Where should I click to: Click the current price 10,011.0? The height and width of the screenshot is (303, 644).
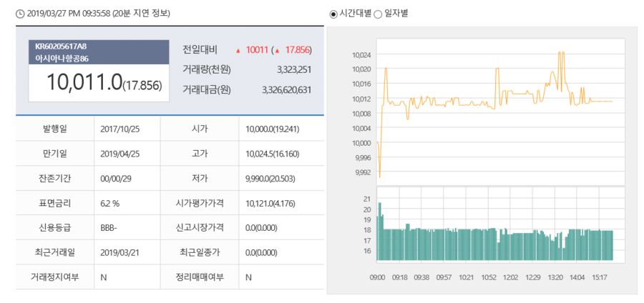click(x=84, y=82)
